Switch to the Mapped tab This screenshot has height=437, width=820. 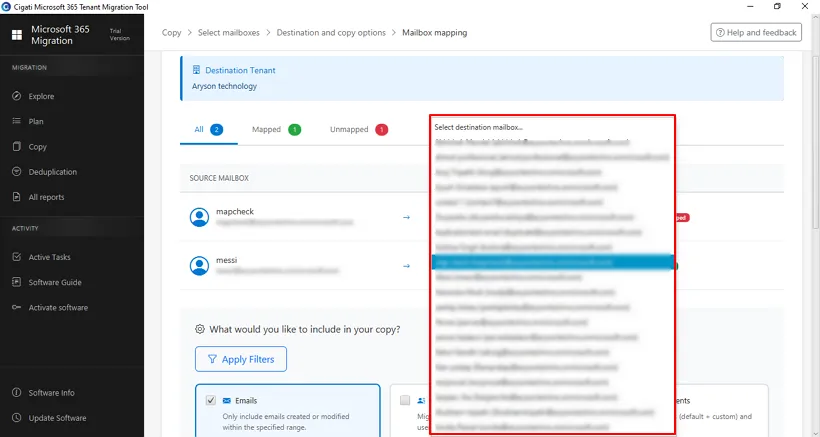tap(276, 129)
